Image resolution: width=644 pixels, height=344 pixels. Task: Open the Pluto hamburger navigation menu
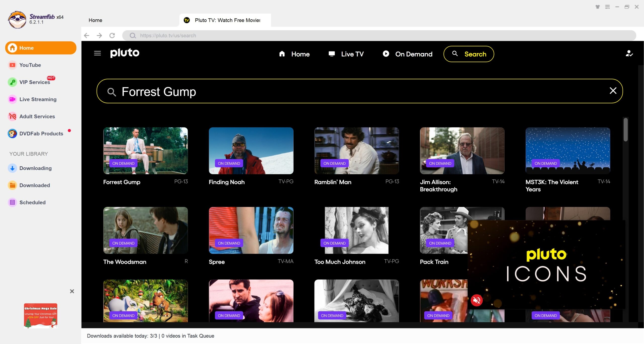pyautogui.click(x=97, y=53)
